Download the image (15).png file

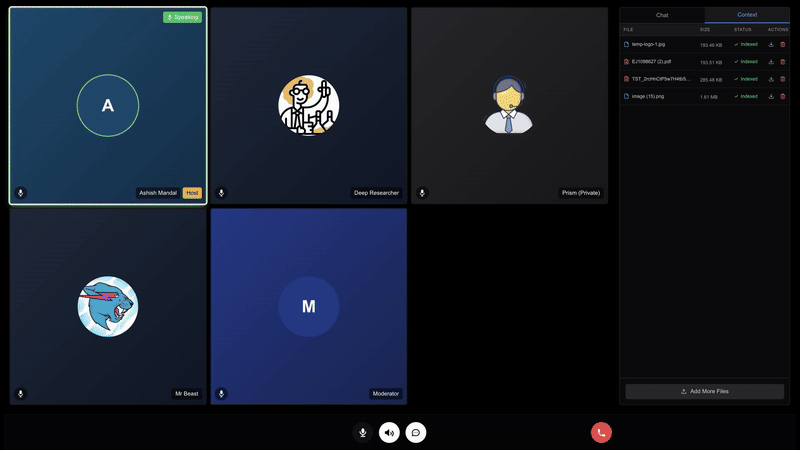coord(771,96)
